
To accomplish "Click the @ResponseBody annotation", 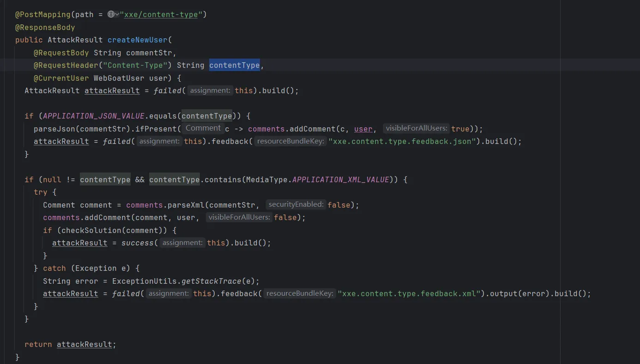I will (x=45, y=27).
